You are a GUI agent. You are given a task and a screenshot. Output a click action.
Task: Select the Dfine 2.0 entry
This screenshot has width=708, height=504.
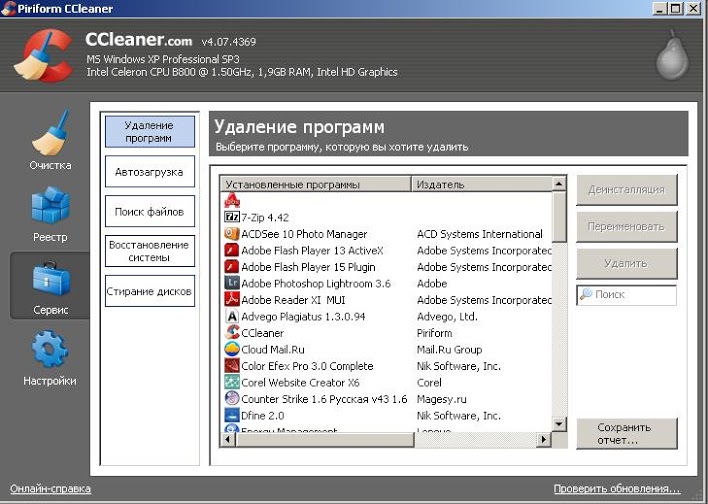[x=262, y=415]
